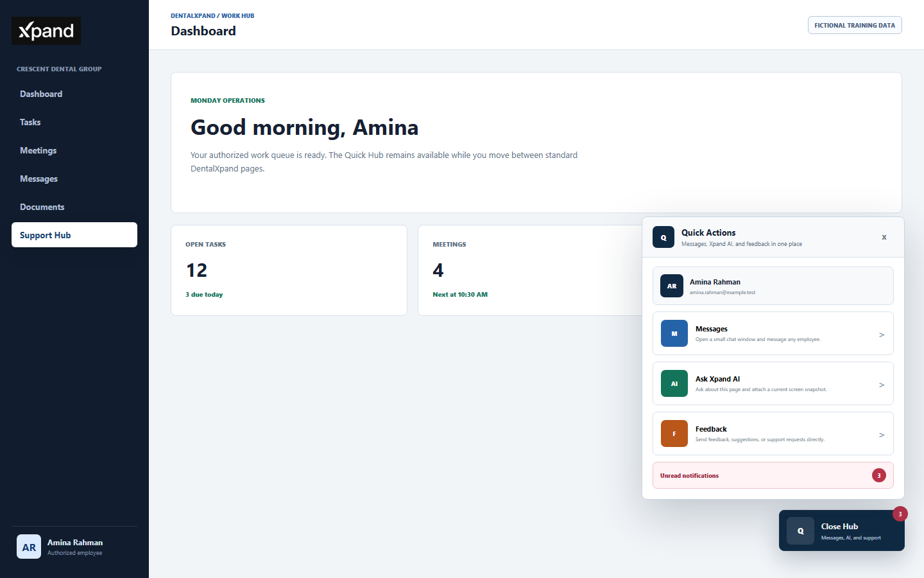The image size is (924, 578).
Task: Click the Monday Operations label
Action: pos(228,100)
